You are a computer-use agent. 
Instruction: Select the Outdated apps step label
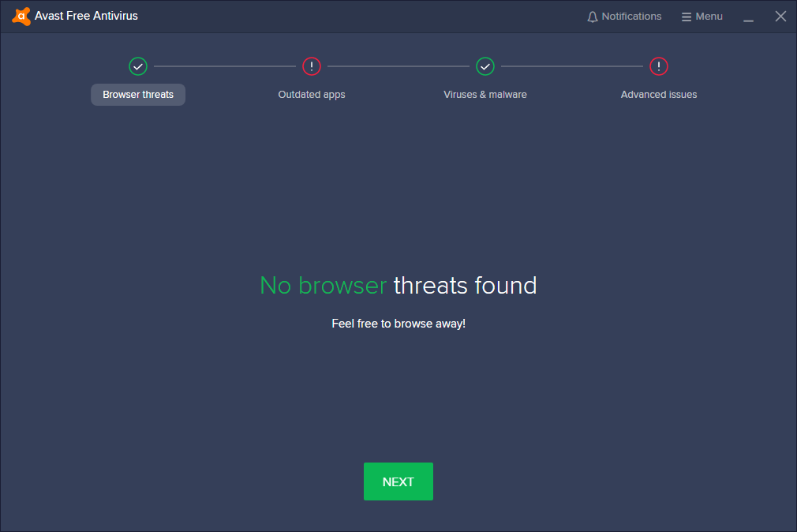(312, 95)
